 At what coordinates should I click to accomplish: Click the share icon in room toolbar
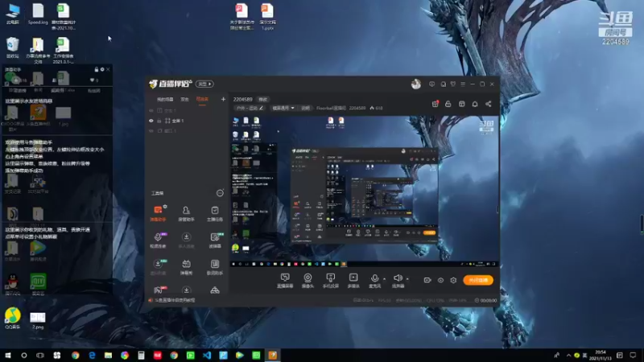click(x=489, y=104)
